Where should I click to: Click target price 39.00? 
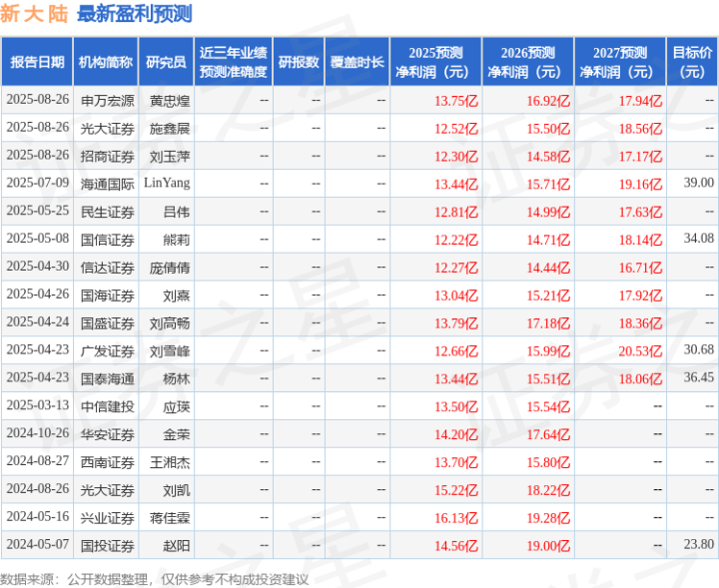point(698,183)
